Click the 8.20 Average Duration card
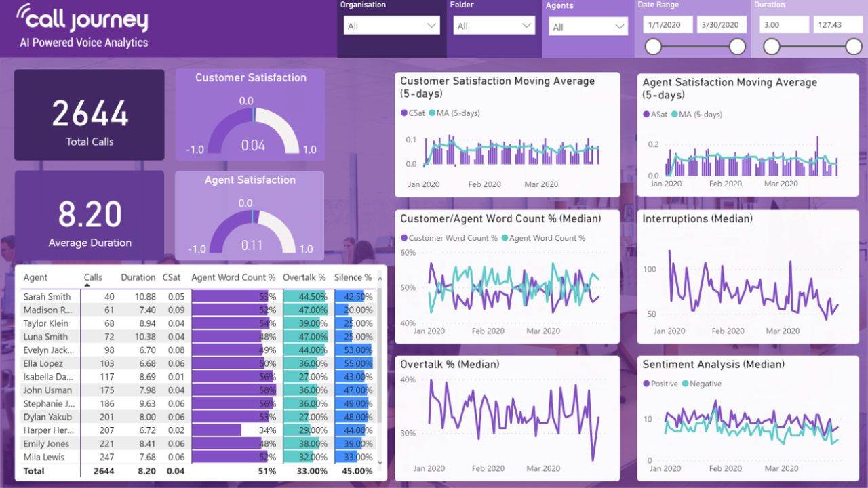868x488 pixels. point(90,216)
